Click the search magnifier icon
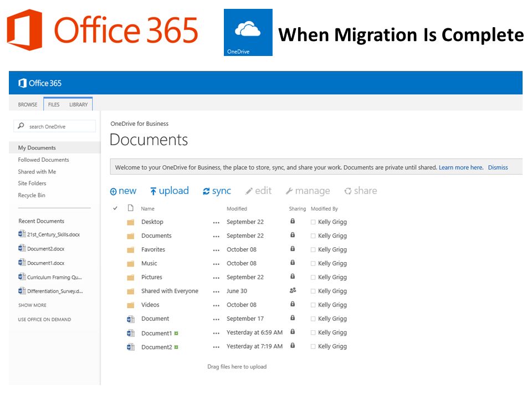532x399 pixels. (21, 126)
